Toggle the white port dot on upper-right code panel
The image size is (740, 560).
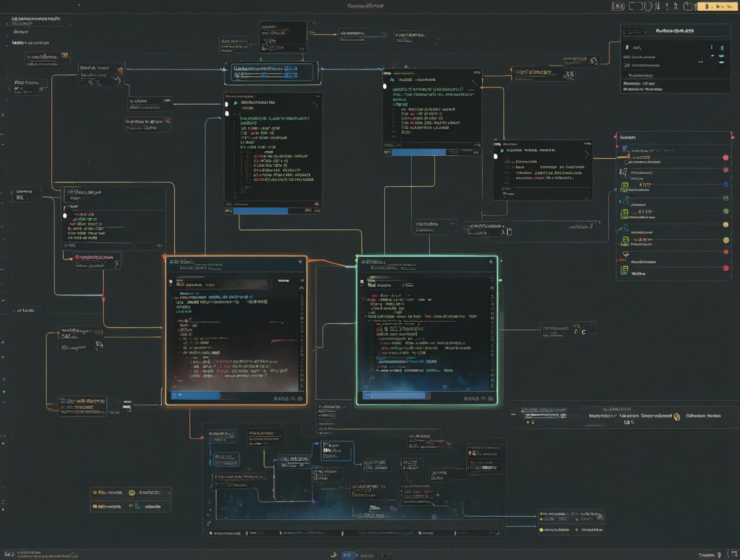click(x=384, y=86)
